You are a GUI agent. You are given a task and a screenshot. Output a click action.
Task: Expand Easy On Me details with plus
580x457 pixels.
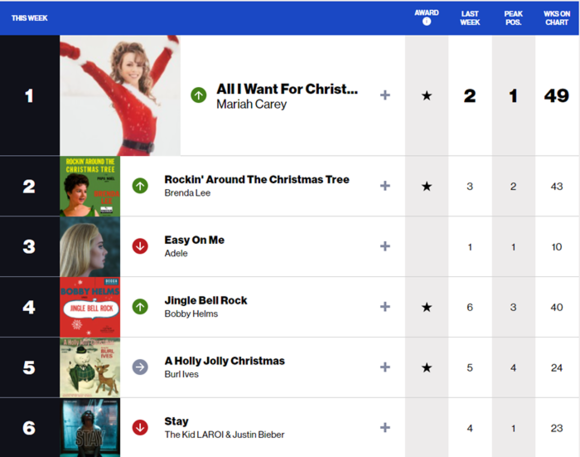coord(385,246)
